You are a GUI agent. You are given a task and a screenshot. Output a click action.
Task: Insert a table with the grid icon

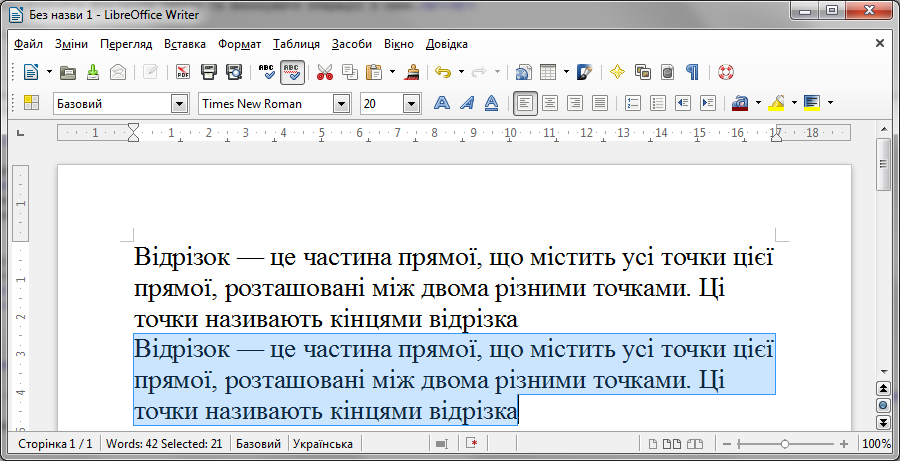[548, 72]
